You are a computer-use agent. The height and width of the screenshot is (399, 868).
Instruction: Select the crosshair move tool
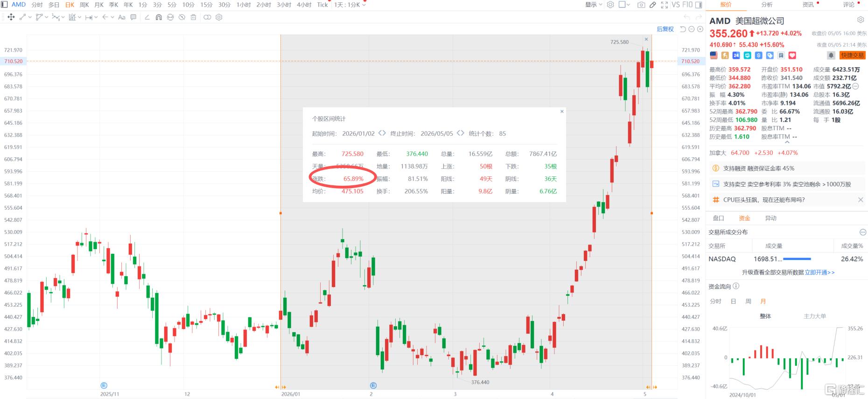[11, 17]
